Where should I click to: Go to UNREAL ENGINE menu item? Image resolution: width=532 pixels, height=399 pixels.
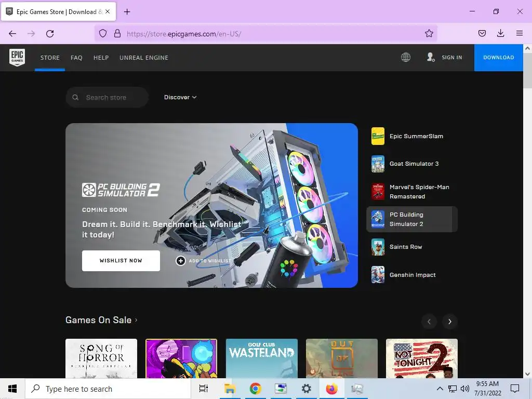coord(144,57)
